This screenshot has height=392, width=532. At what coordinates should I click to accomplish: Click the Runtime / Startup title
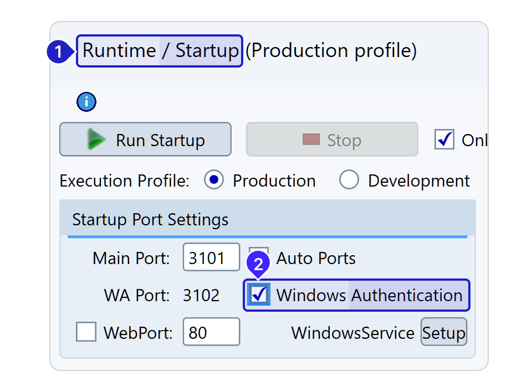[x=160, y=50]
